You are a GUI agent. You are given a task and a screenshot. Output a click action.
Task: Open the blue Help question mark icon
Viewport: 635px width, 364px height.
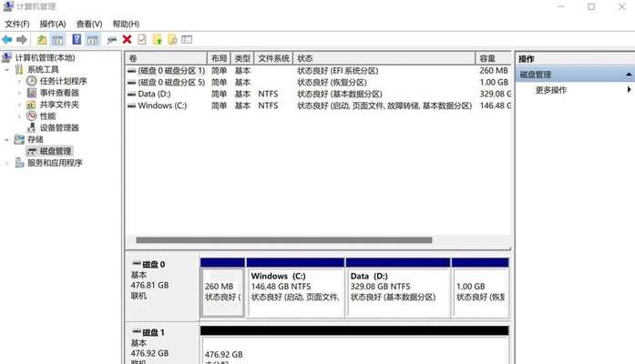pos(77,39)
